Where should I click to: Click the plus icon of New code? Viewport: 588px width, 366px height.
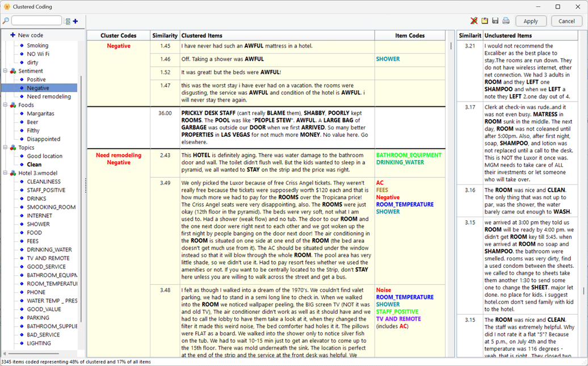coord(12,35)
